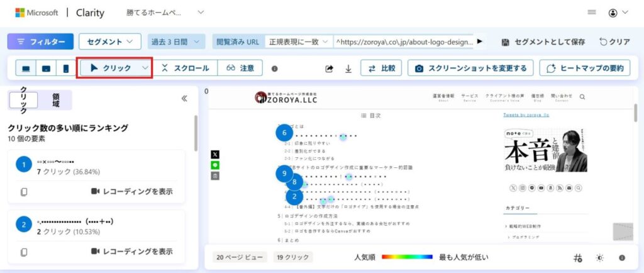
Task: Click レコーディングを表示 for rank 1 element
Action: tap(131, 191)
